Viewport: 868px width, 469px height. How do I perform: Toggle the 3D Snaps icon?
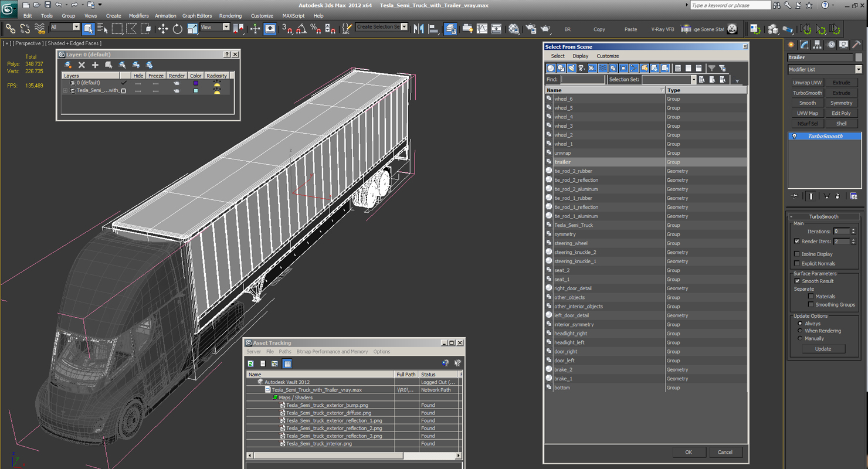287,29
